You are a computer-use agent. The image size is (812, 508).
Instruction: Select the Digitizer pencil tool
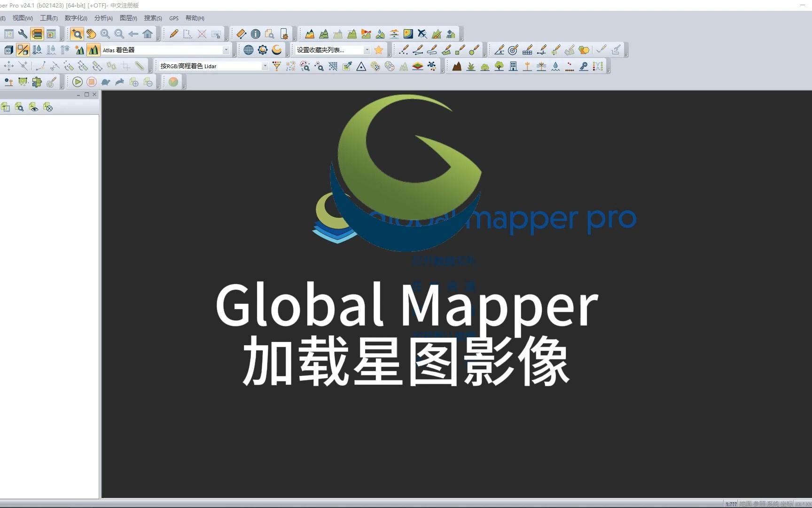coord(174,34)
